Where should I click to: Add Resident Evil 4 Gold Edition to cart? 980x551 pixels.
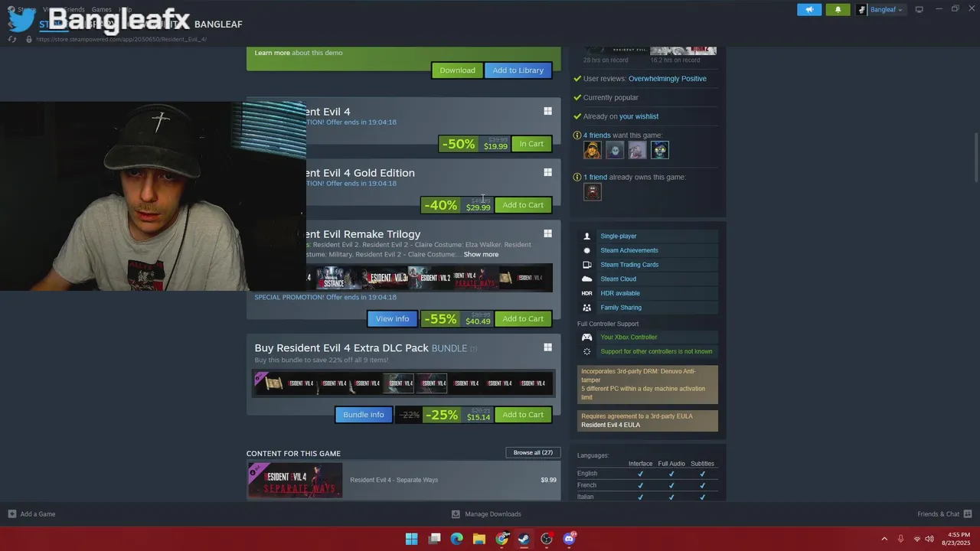pyautogui.click(x=523, y=205)
